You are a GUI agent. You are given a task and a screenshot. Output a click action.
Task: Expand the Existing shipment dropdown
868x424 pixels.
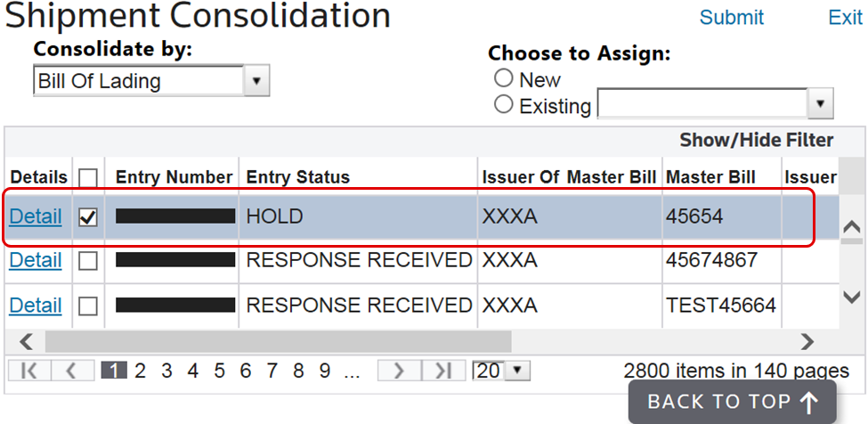click(x=820, y=104)
